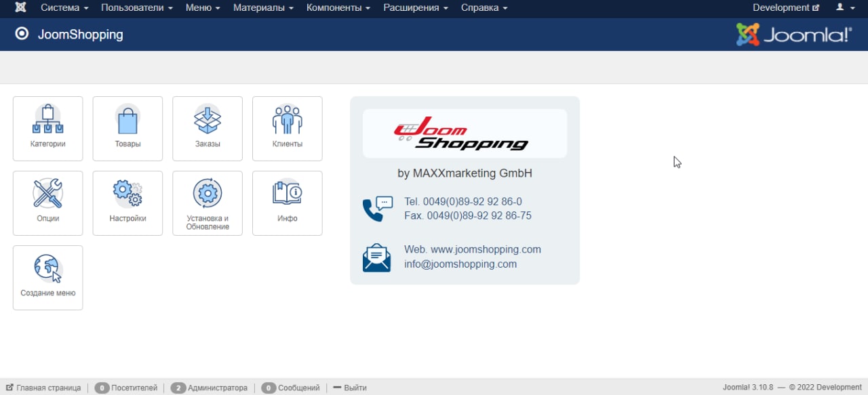Viewport: 868px width, 395px height.
Task: Open the Категории tile
Action: 48,129
